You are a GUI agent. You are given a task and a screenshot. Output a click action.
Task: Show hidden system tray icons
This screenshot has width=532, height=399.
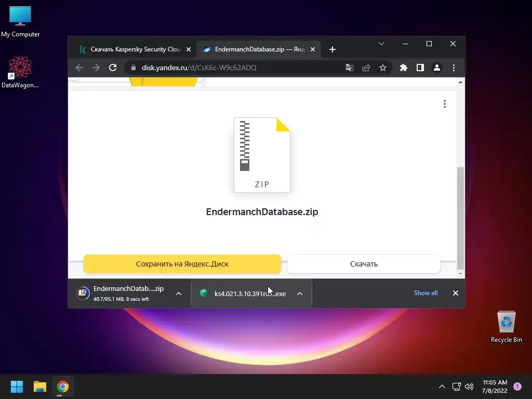(x=442, y=387)
